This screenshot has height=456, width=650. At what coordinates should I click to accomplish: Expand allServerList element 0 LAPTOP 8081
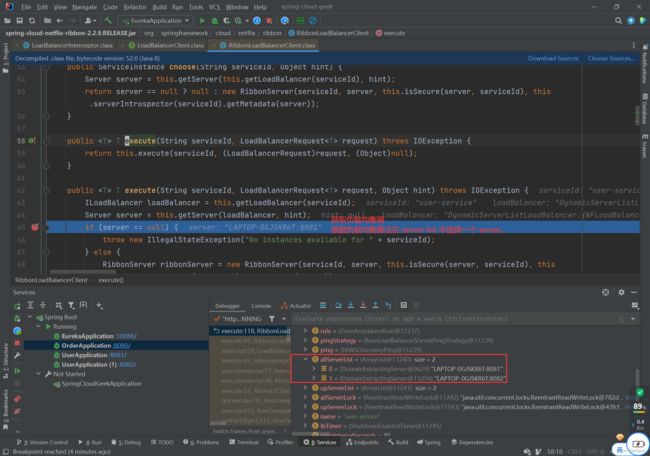tap(314, 369)
